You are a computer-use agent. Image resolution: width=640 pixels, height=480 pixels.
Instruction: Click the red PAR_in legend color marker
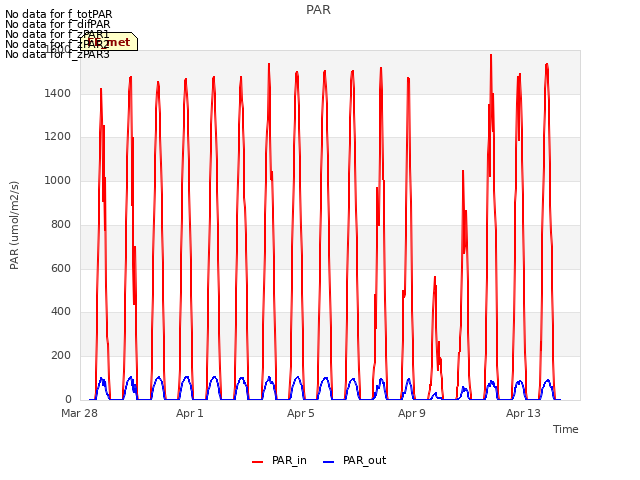click(x=258, y=462)
